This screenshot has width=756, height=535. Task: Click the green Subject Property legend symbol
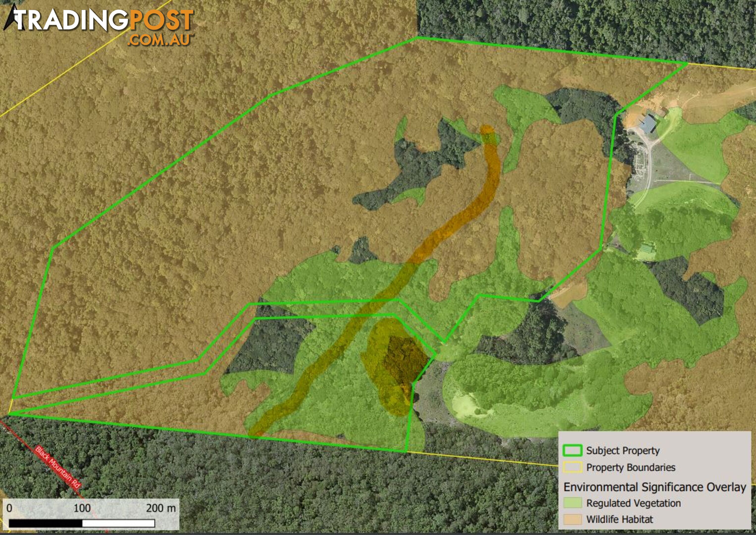573,450
